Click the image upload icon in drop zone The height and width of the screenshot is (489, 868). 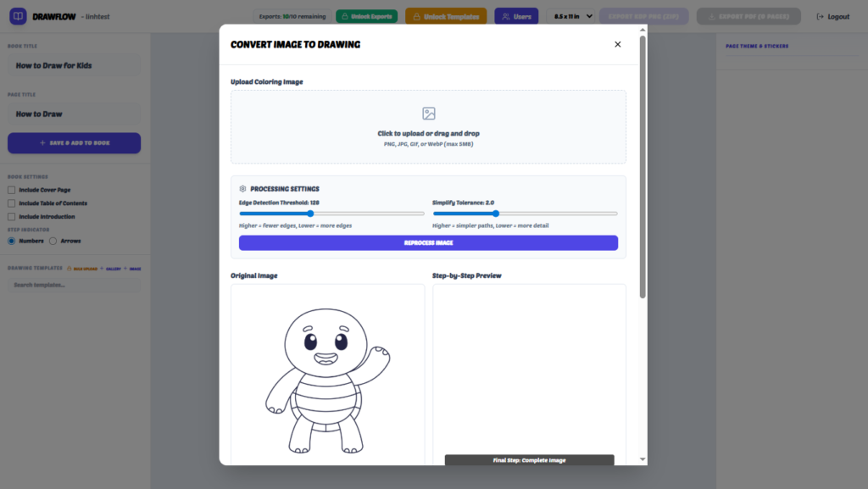click(428, 113)
